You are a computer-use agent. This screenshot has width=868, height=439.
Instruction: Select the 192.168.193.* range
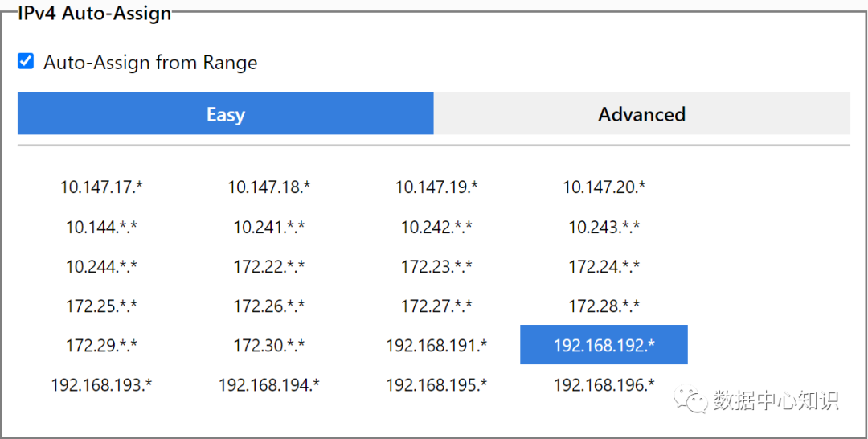click(x=101, y=385)
